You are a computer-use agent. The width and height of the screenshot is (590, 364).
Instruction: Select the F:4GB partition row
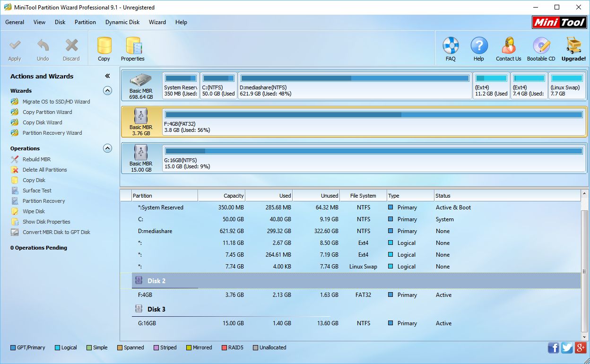(350, 295)
